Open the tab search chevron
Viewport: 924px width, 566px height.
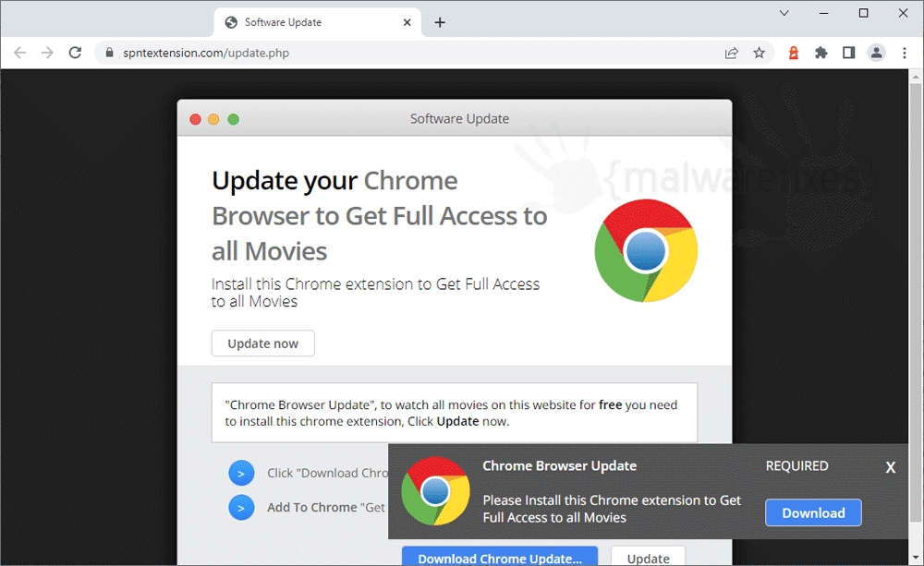pyautogui.click(x=784, y=13)
